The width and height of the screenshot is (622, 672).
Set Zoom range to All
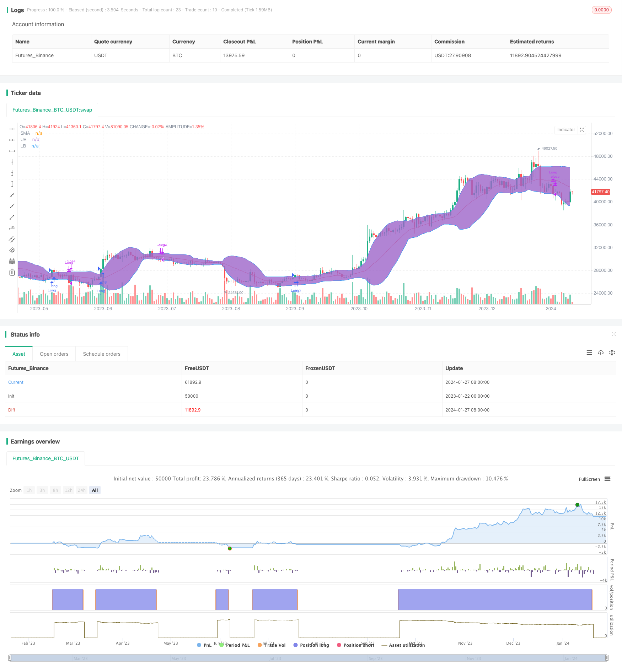point(95,490)
